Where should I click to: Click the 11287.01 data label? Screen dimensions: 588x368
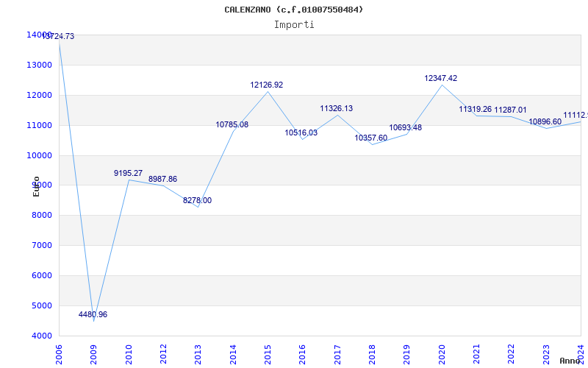pyautogui.click(x=510, y=110)
